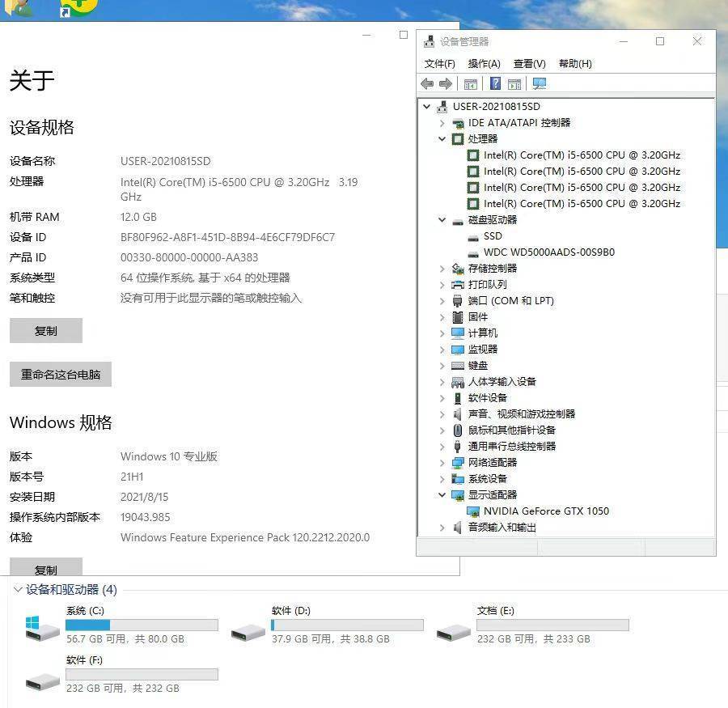
Task: Click the Back arrow in Device Manager toolbar
Action: coord(427,83)
